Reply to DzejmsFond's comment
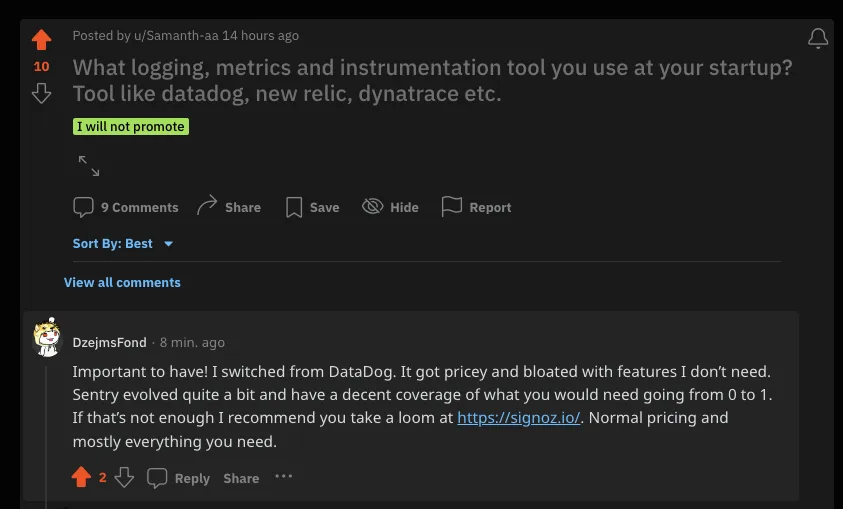 coord(178,478)
